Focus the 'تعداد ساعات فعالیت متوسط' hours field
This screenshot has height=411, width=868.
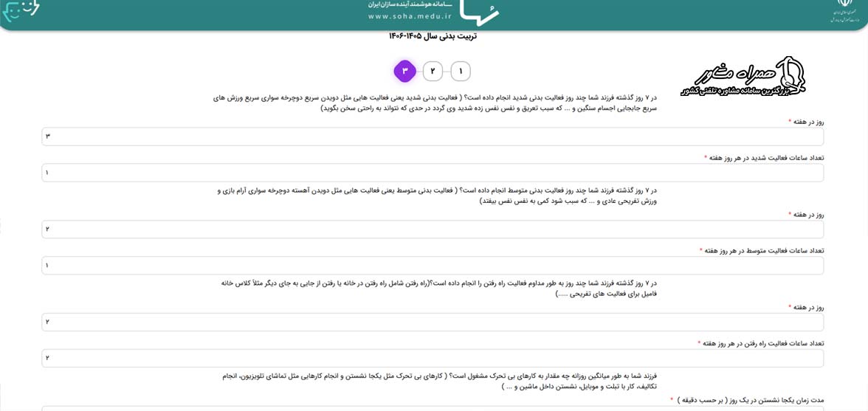point(433,266)
